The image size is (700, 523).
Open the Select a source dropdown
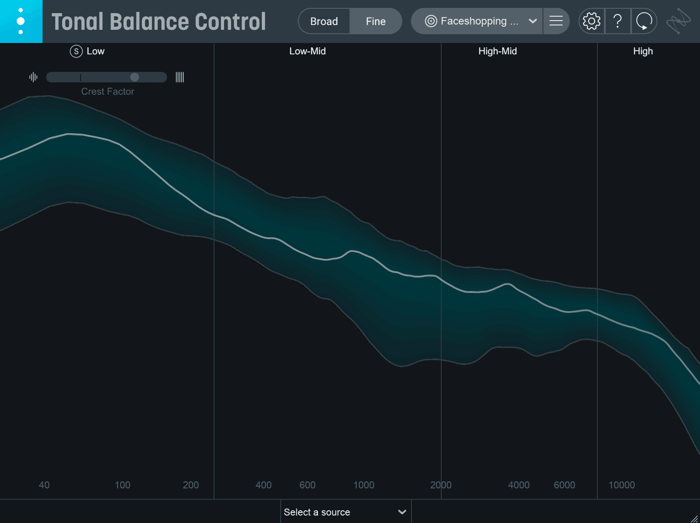pos(346,512)
